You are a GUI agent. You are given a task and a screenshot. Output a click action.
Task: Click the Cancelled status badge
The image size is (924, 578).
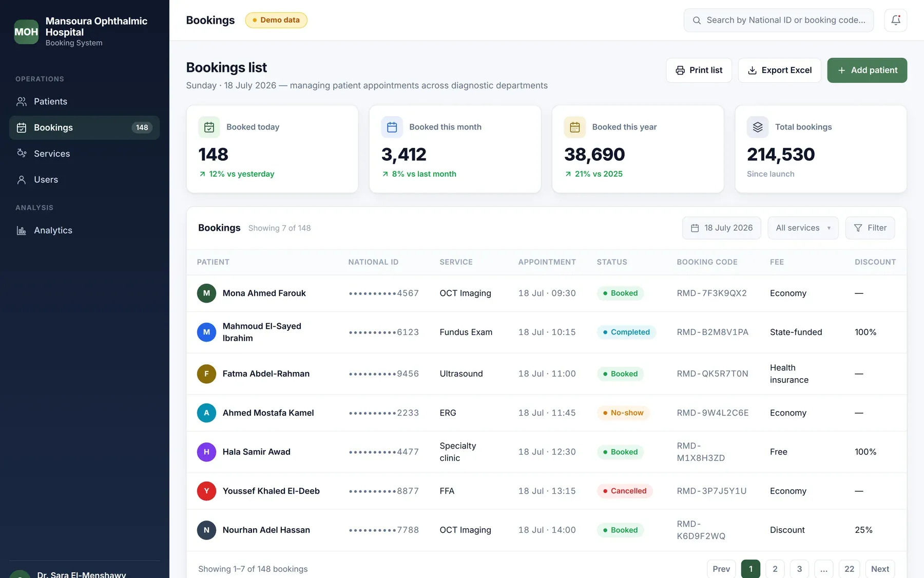pyautogui.click(x=625, y=491)
